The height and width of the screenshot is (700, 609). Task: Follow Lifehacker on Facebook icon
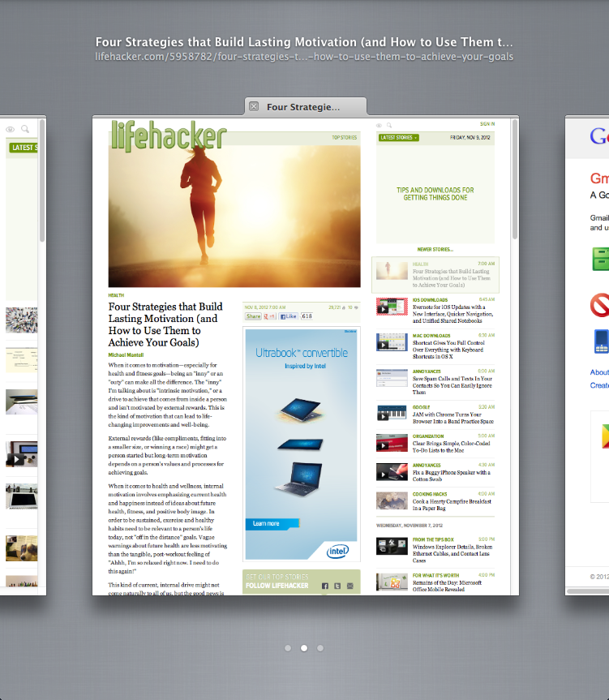[x=325, y=586]
